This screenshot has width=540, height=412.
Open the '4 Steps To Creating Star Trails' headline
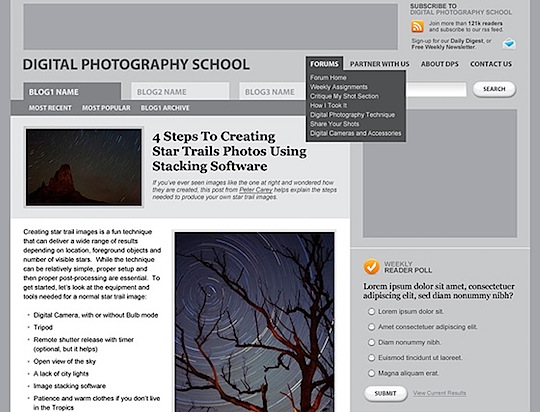pos(229,151)
